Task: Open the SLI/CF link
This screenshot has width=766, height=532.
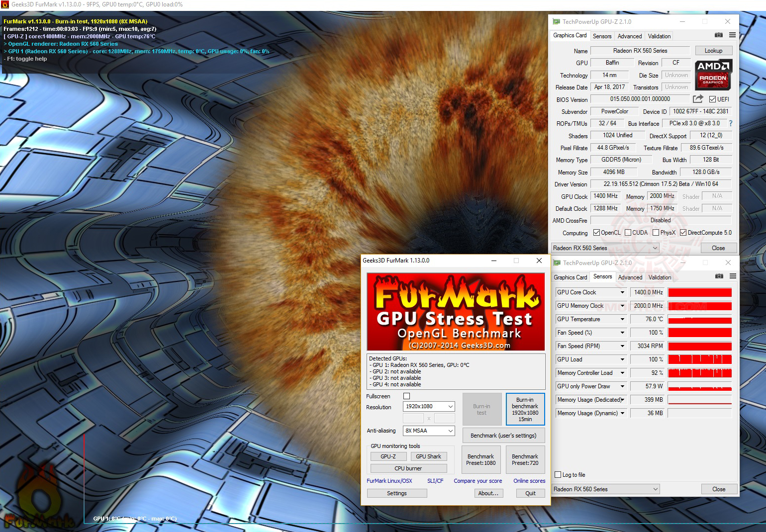Action: (435, 481)
